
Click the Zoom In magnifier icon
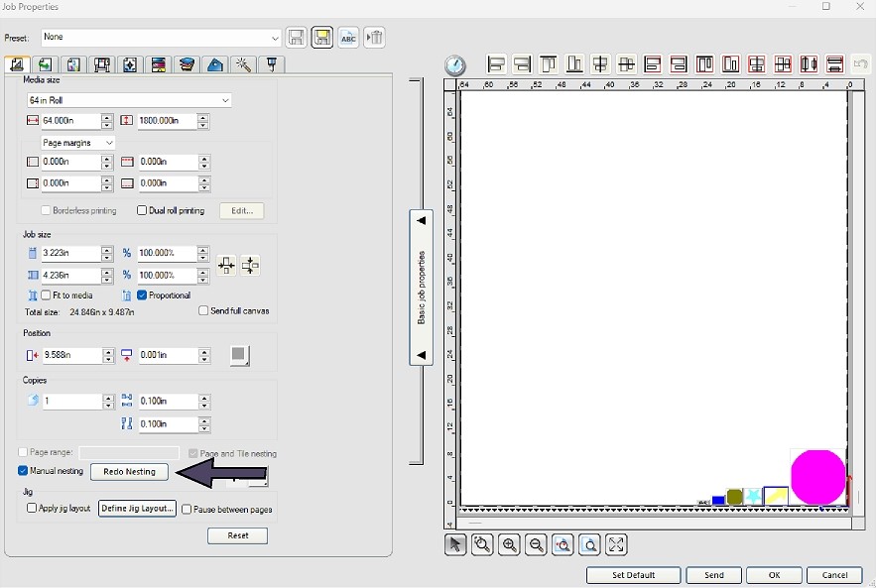509,544
